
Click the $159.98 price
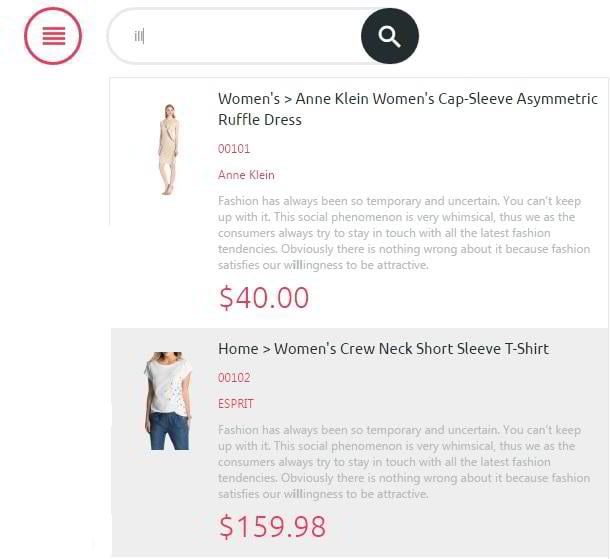tap(272, 526)
